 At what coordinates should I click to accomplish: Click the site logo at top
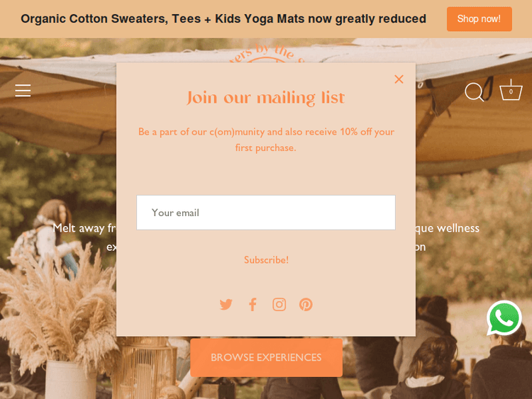click(x=266, y=53)
